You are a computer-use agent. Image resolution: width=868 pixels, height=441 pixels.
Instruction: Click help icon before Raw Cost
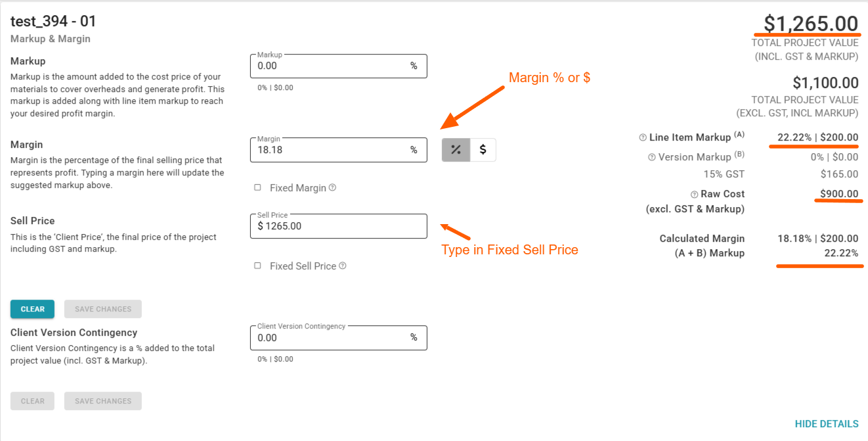click(694, 195)
